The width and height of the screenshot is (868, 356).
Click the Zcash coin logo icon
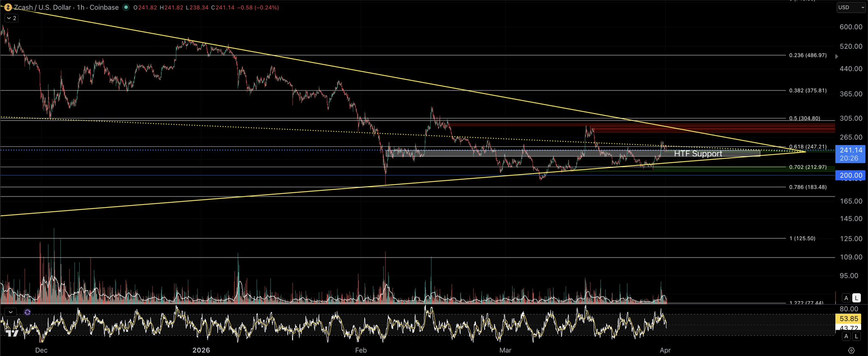[x=8, y=7]
